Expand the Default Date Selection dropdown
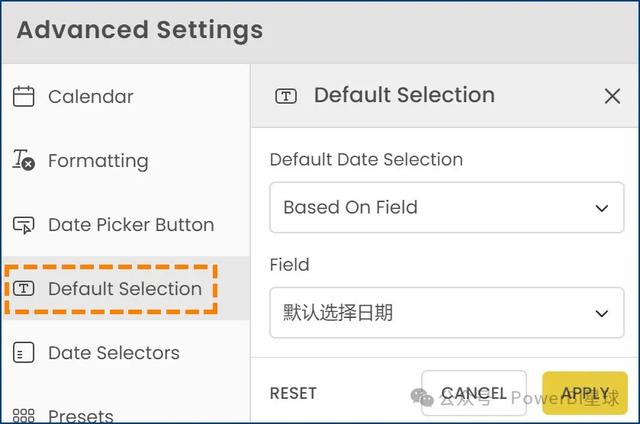This screenshot has width=640, height=424. 447,207
